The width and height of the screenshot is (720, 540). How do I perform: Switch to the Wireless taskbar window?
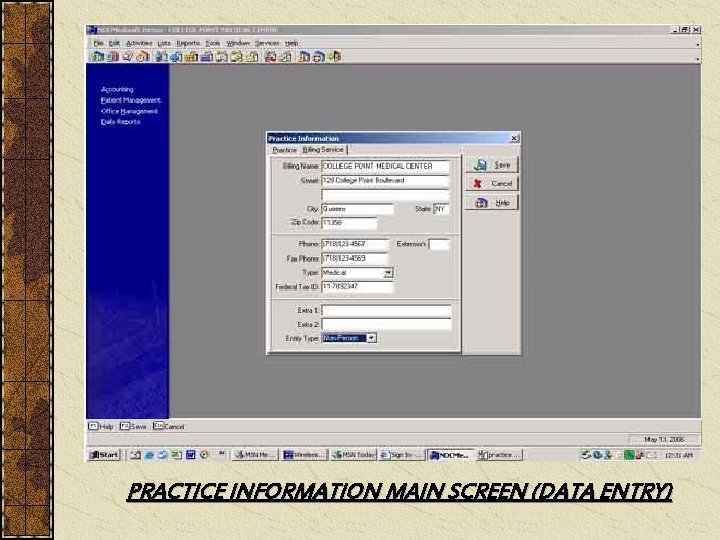pos(304,455)
